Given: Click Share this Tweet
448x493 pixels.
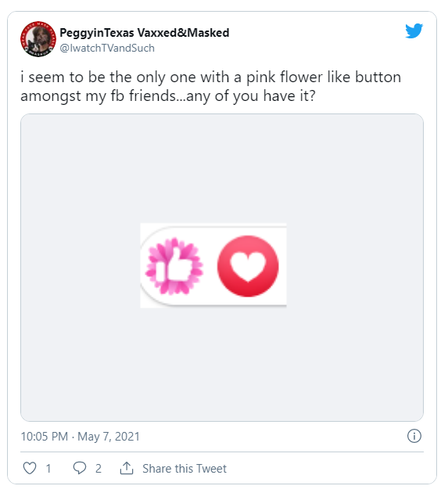Looking at the screenshot, I should (185, 469).
